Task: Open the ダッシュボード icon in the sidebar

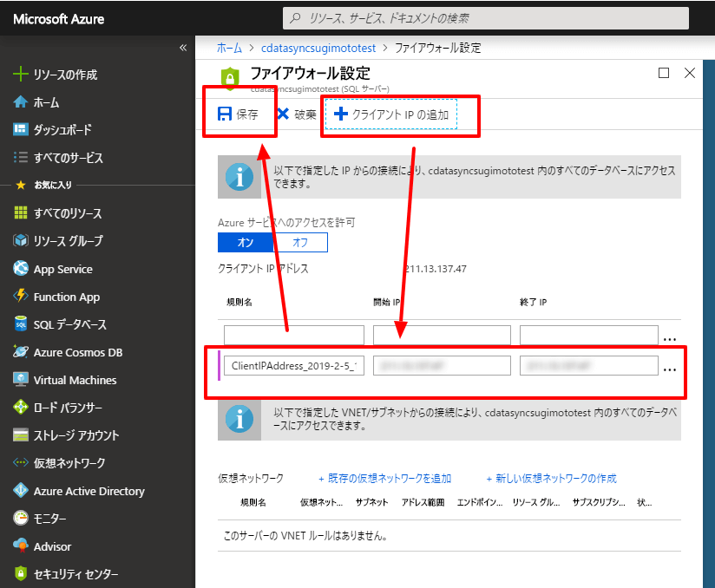Action: [20, 129]
